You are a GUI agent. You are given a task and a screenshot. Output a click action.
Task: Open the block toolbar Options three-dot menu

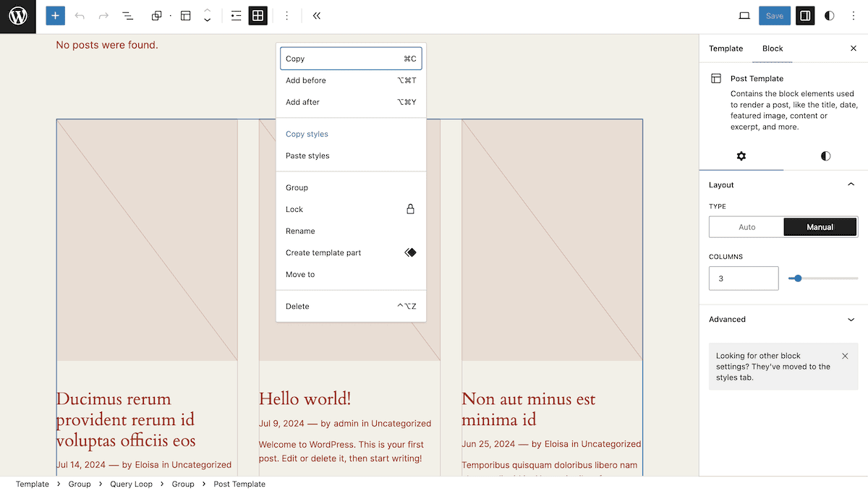tap(287, 15)
